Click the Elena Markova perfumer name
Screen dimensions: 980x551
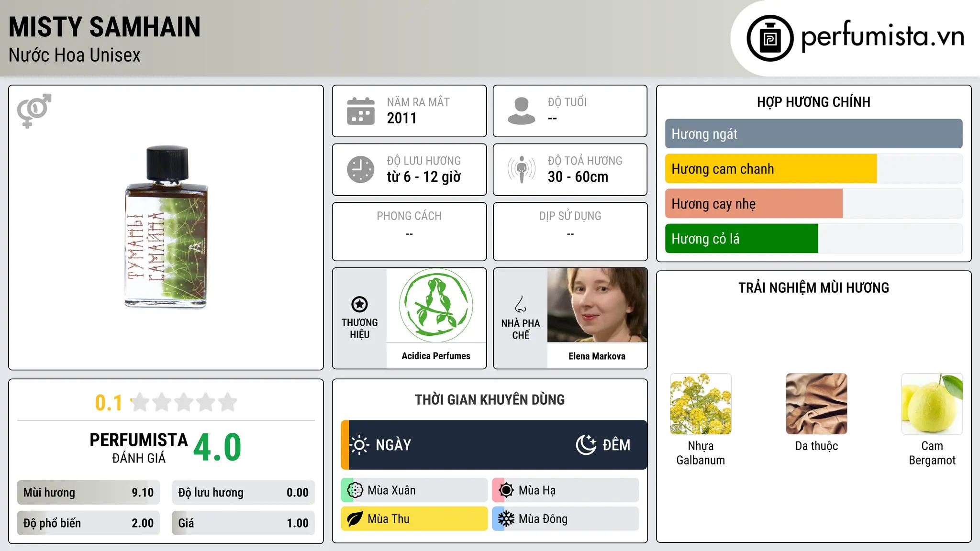(x=597, y=356)
